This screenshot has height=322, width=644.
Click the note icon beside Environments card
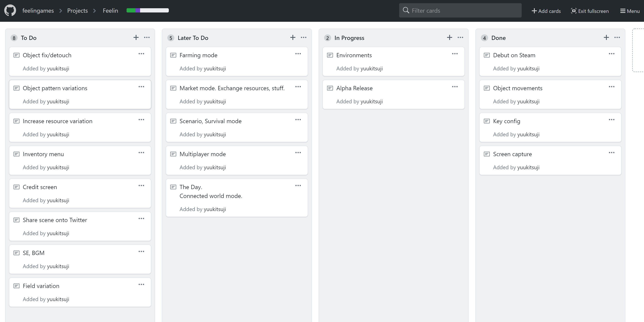click(330, 55)
